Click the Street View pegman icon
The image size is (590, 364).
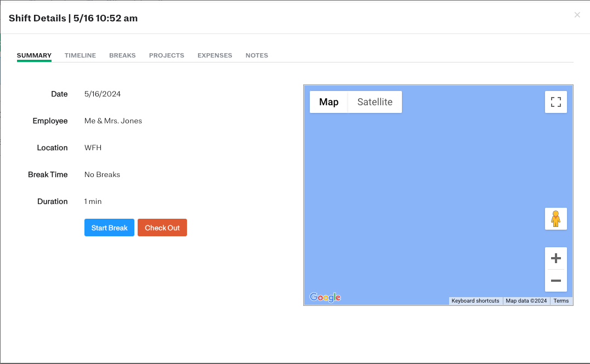(555, 219)
